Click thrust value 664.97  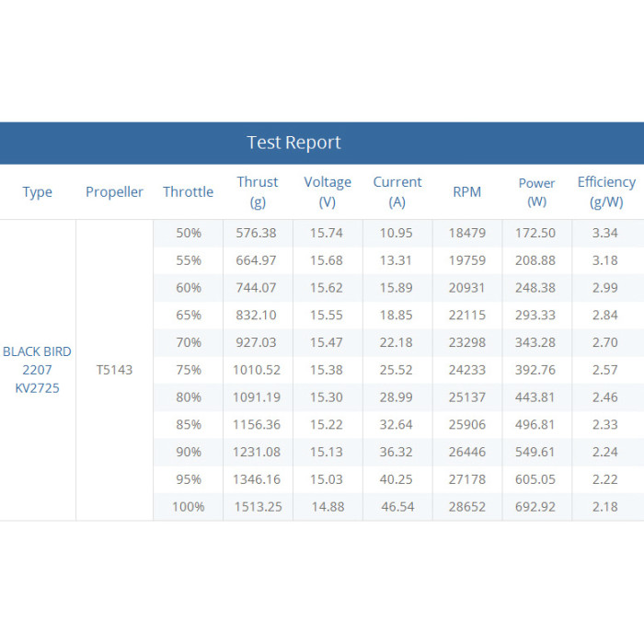pos(256,260)
